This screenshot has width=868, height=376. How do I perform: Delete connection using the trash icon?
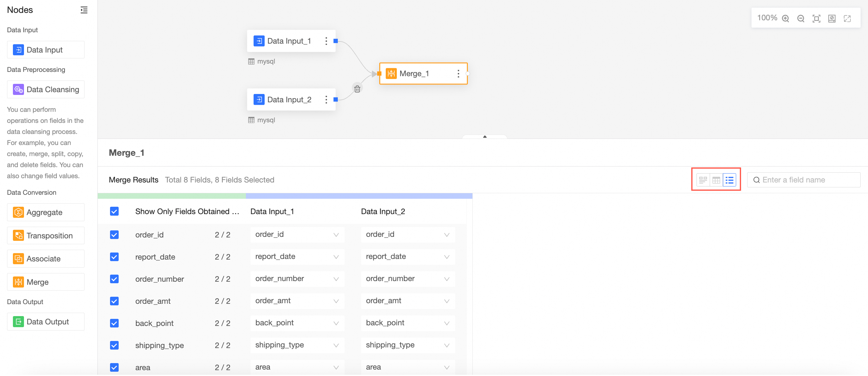[357, 89]
